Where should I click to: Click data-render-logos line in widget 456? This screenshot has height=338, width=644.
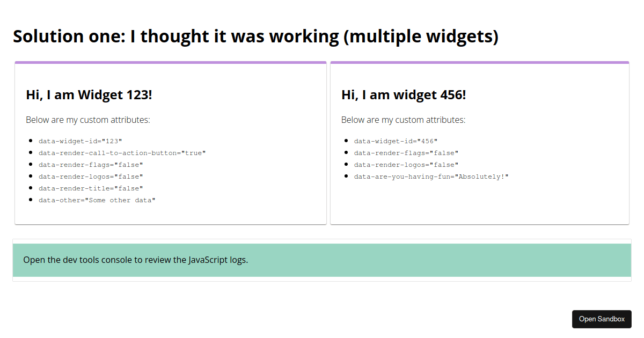coord(406,165)
